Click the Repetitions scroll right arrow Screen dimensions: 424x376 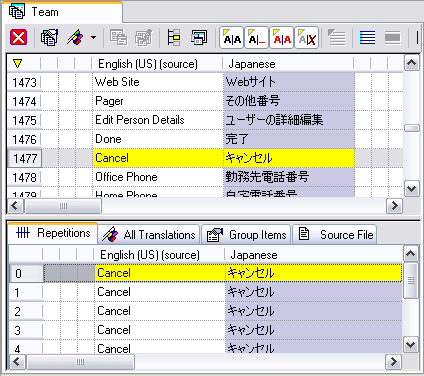[x=394, y=361]
